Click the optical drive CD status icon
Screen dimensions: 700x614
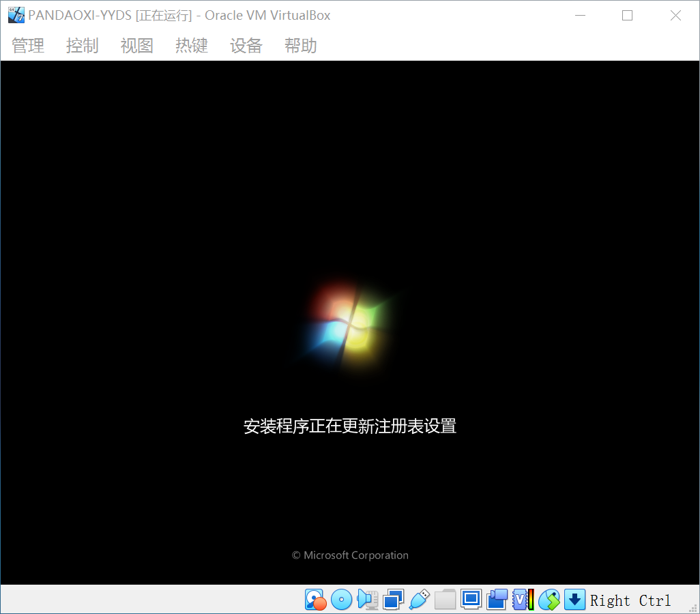click(342, 600)
